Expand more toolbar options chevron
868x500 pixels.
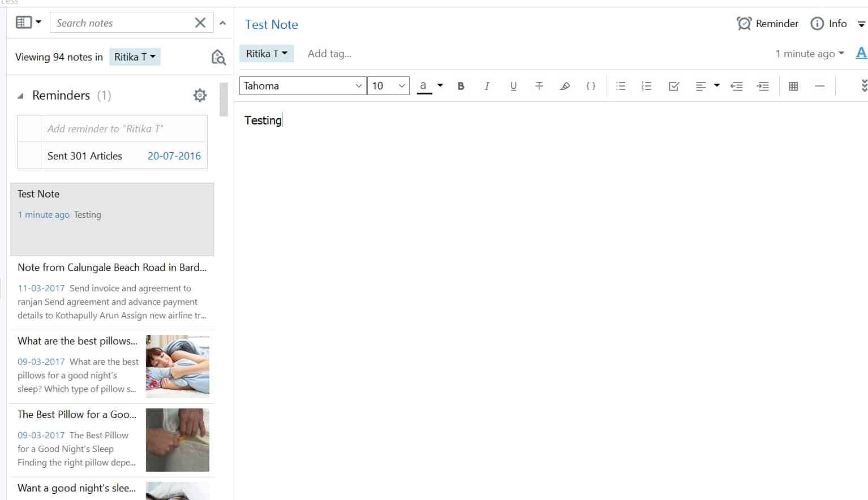coord(863,86)
